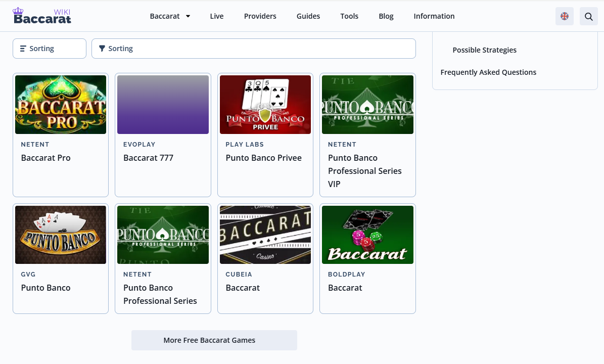The width and height of the screenshot is (604, 364).
Task: Click the GVG Punto Banco title
Action: 46,288
